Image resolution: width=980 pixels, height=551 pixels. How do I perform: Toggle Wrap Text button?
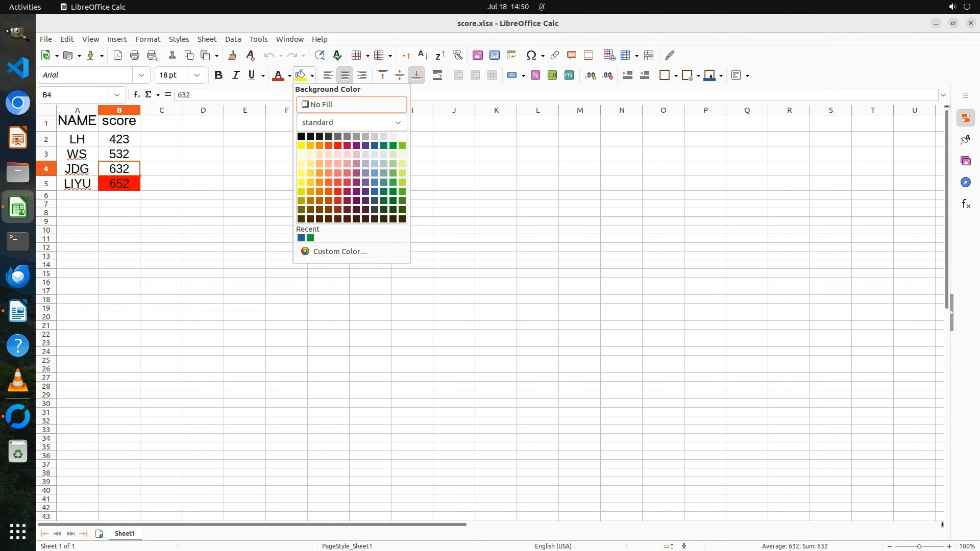[x=437, y=76]
